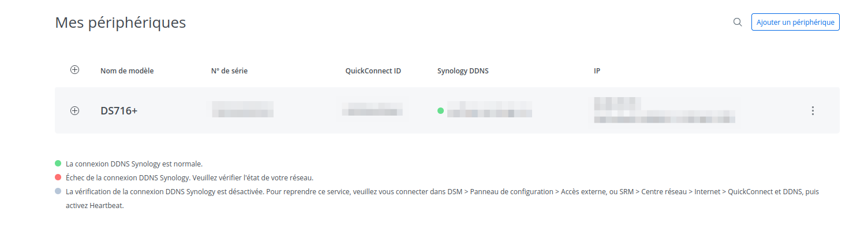Click the blurred QuickConnect ID value
The image size is (868, 226).
tap(372, 110)
